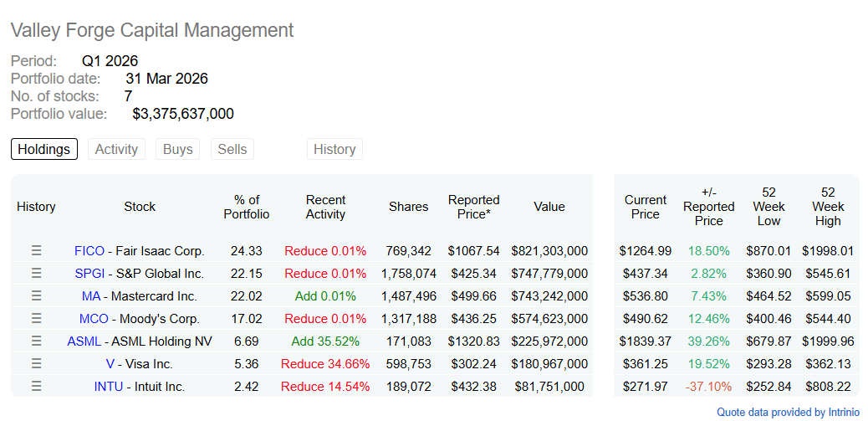Open the History tab
The image size is (868, 421).
pos(334,149)
